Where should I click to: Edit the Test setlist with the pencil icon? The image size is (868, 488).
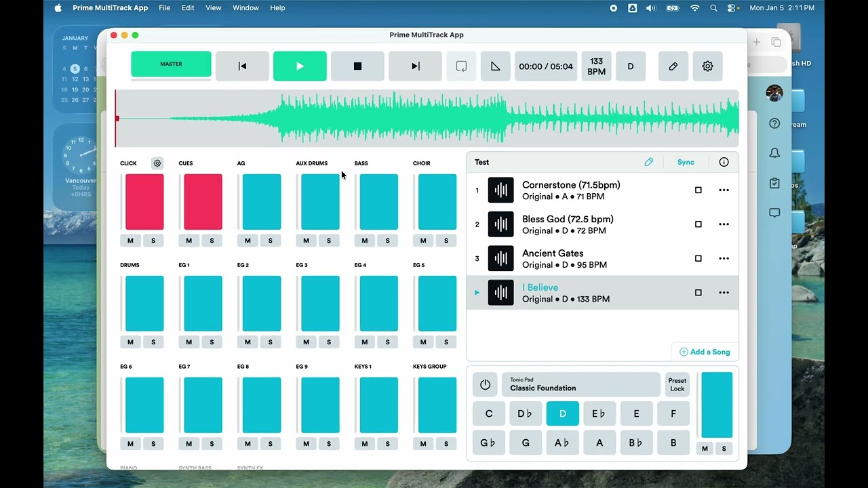click(x=649, y=162)
